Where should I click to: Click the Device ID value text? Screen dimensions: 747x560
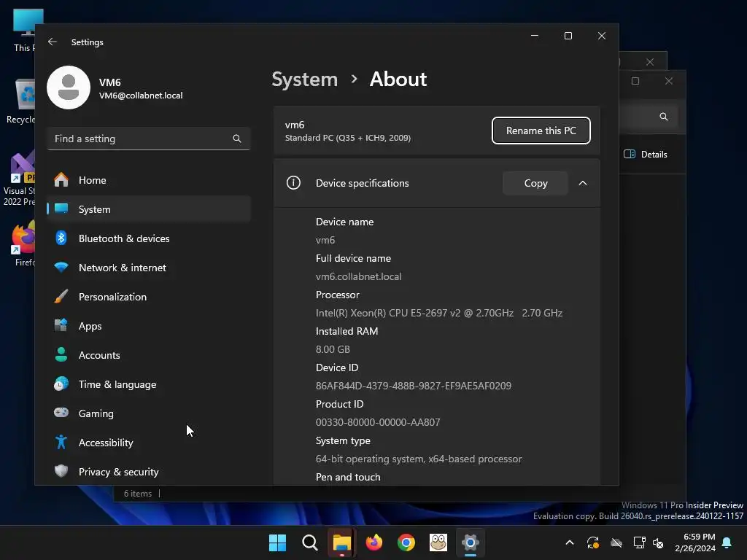point(414,386)
